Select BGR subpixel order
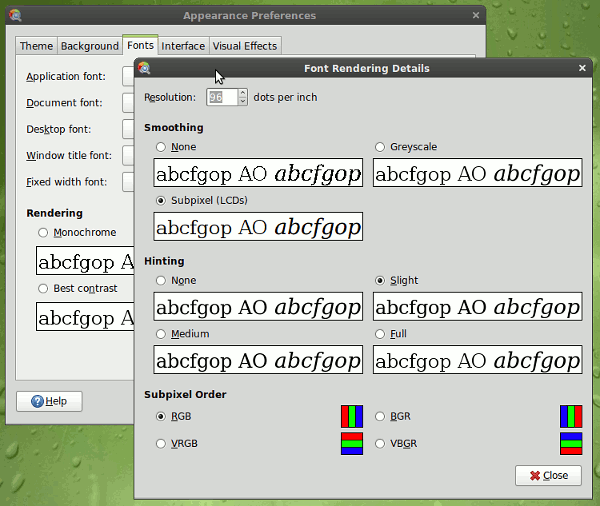Image resolution: width=600 pixels, height=506 pixels. click(380, 416)
